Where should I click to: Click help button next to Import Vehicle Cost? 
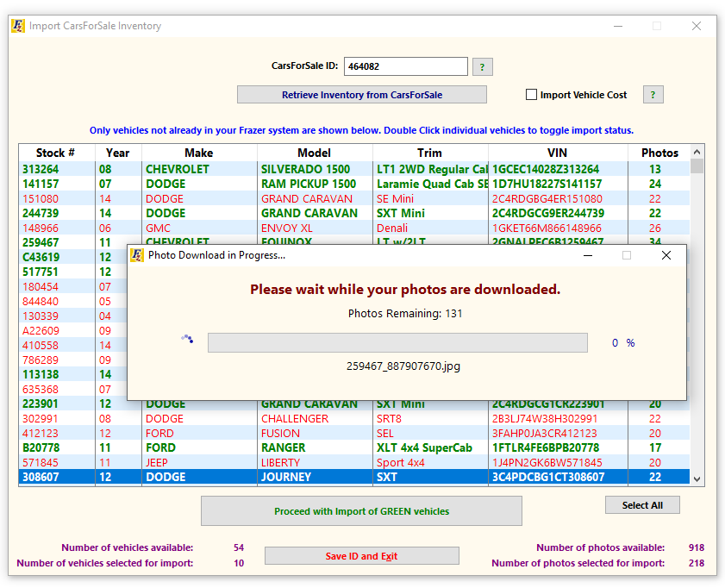[x=653, y=95]
